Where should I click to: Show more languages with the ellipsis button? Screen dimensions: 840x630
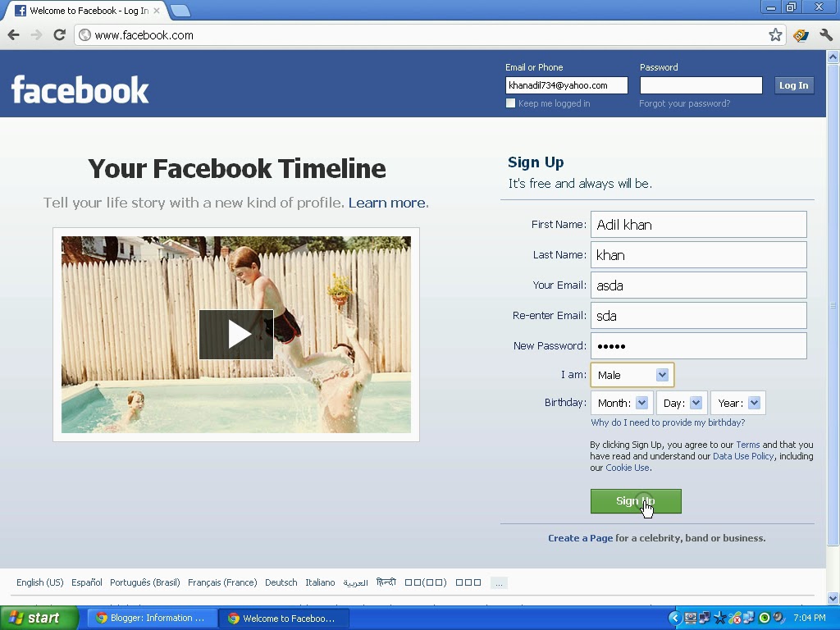(499, 583)
